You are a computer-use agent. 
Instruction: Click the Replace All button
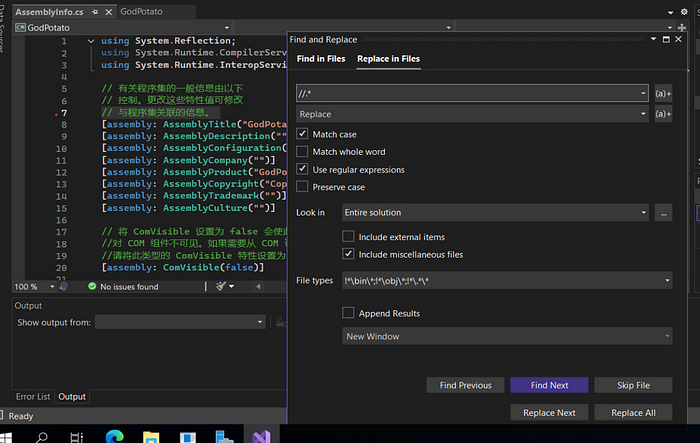coord(633,413)
